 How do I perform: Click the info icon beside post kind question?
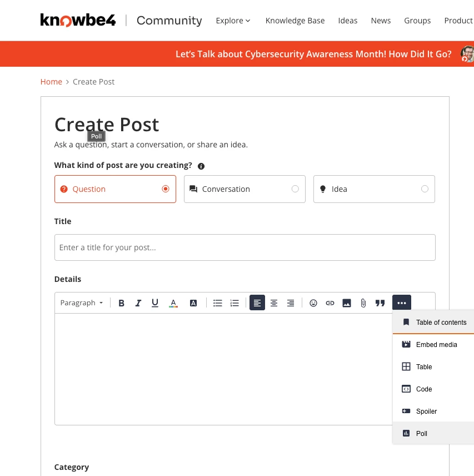[x=201, y=166]
